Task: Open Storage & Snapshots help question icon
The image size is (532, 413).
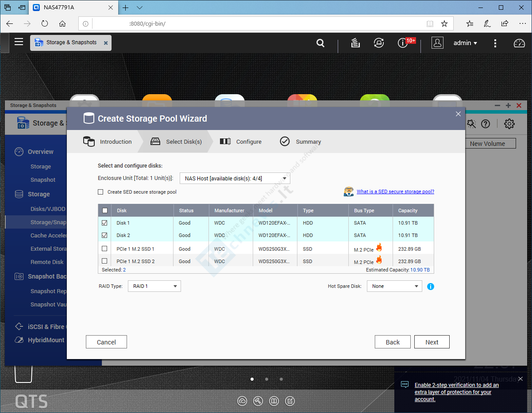Action: pyautogui.click(x=486, y=124)
